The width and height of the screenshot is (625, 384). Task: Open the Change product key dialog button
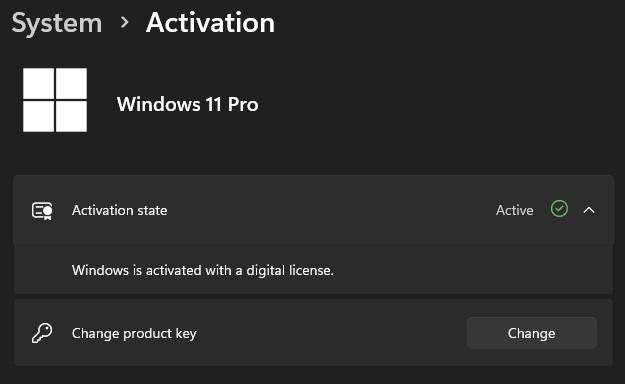tap(532, 333)
